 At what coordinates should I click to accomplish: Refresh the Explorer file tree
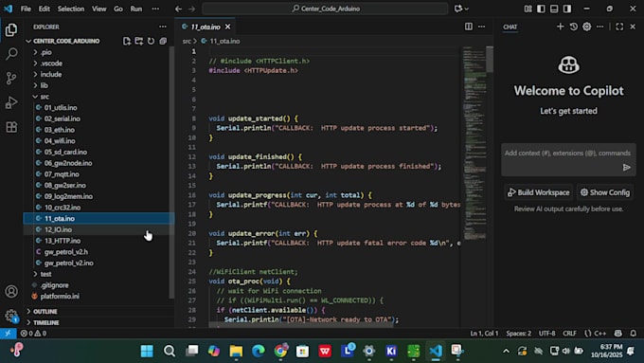[152, 41]
